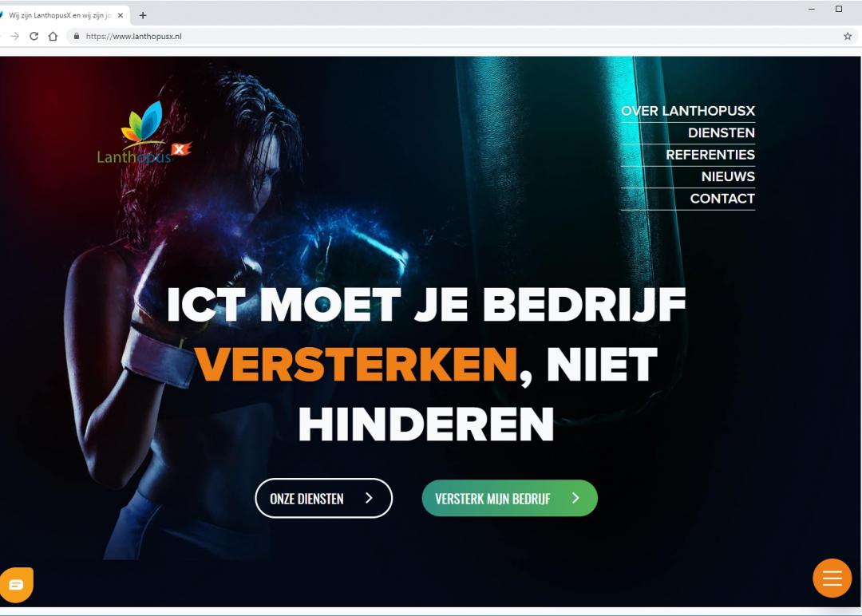Open the orange hamburger menu button
862x616 pixels.
point(832,578)
